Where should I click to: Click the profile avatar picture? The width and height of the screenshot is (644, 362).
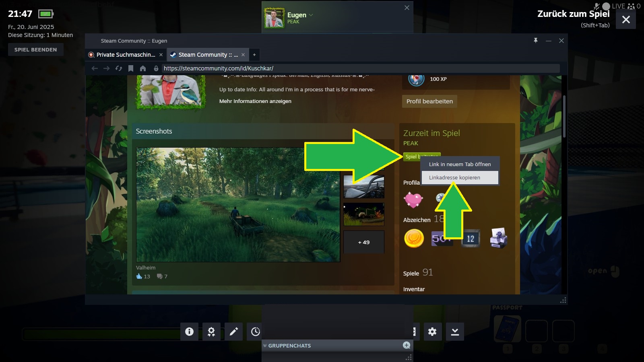click(171, 92)
